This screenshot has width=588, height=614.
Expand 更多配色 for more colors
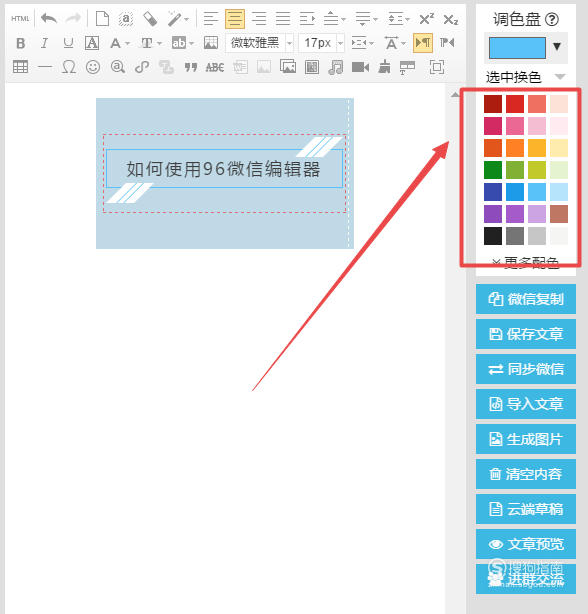pyautogui.click(x=526, y=263)
